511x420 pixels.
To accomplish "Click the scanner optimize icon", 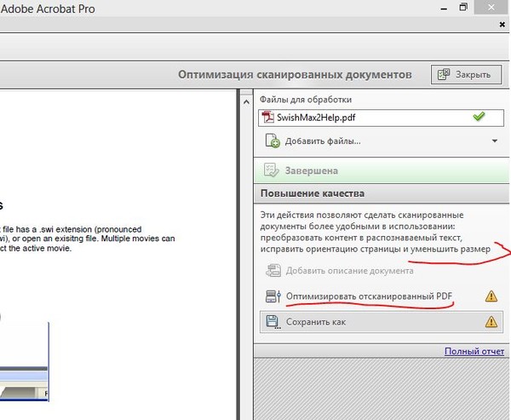I will pyautogui.click(x=273, y=296).
